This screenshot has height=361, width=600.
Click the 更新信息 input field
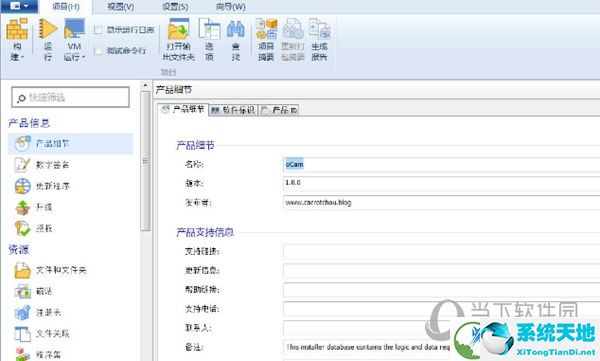442,271
